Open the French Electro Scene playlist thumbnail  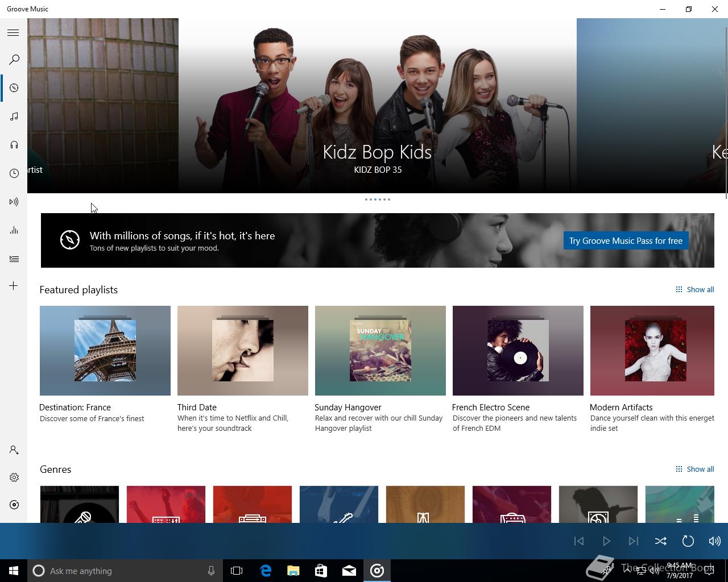(518, 351)
